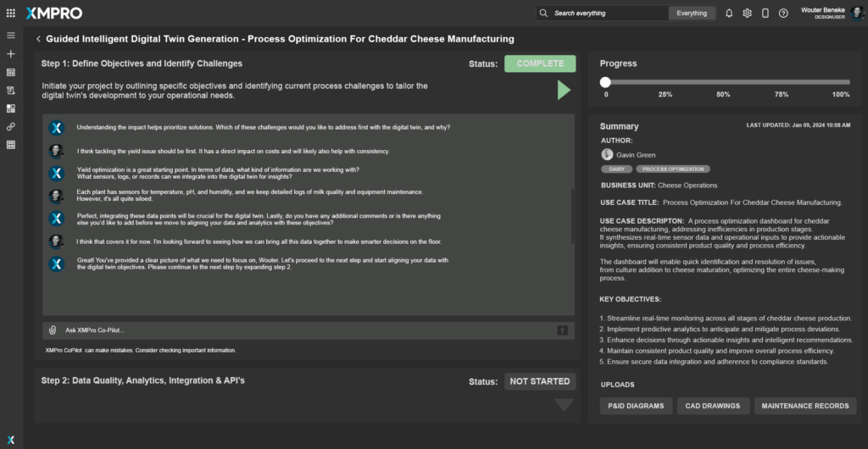
Task: Focus the Ask XMPro Co-Pilot input field
Action: point(305,330)
